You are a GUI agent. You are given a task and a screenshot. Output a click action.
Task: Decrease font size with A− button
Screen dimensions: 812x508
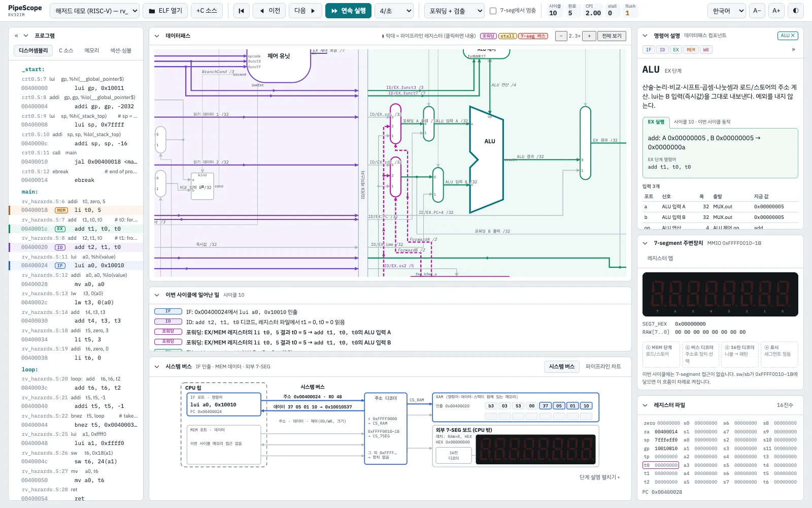[x=757, y=11]
